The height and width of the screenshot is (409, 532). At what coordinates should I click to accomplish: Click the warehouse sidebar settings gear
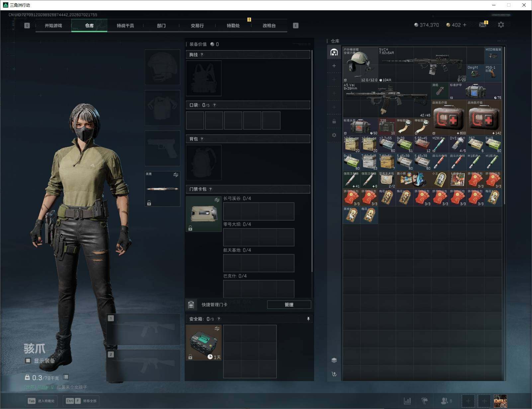click(x=334, y=135)
